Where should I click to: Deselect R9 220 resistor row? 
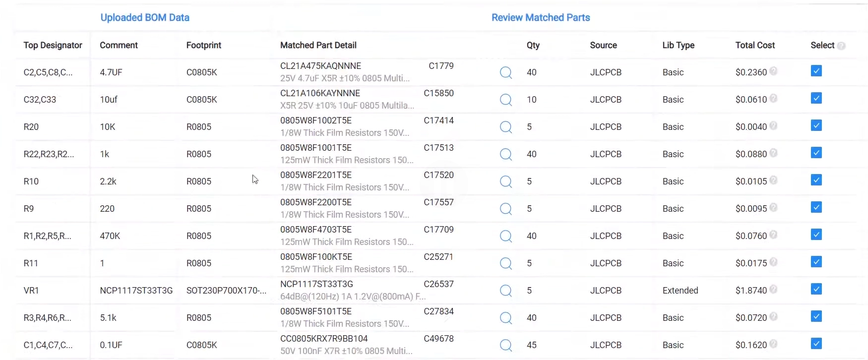[x=816, y=207]
